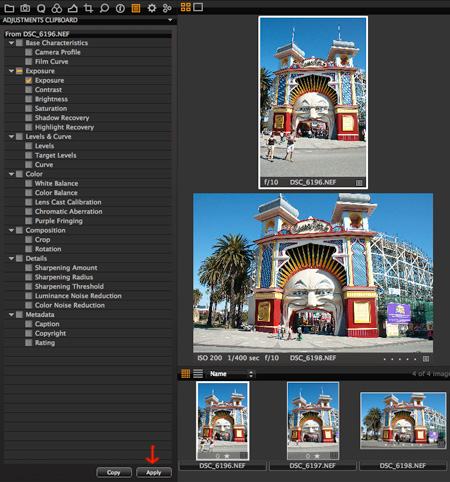Uncheck the Exposure adjustment checkbox
Image resolution: width=450 pixels, height=482 pixels.
coord(29,80)
